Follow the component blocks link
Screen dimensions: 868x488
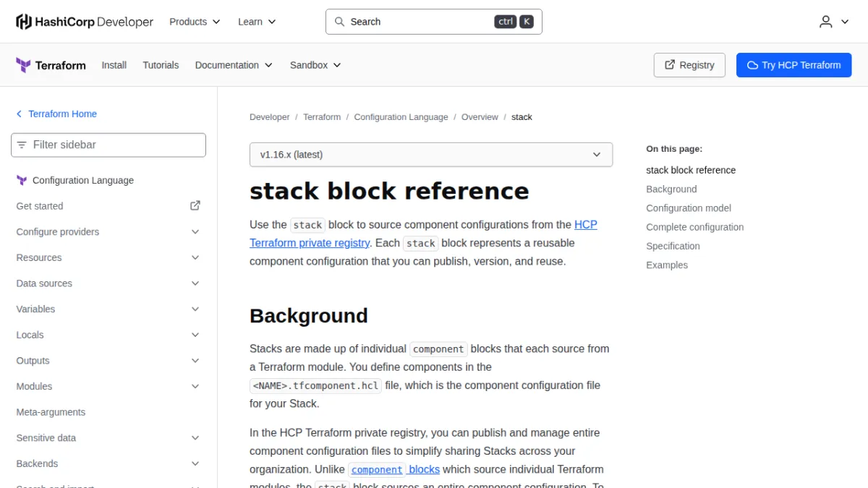coord(394,469)
